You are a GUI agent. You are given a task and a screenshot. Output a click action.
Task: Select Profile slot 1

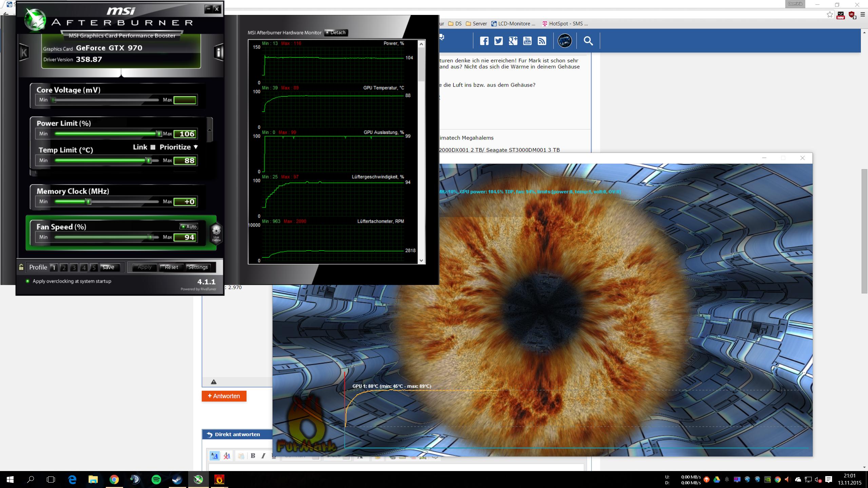click(x=53, y=268)
